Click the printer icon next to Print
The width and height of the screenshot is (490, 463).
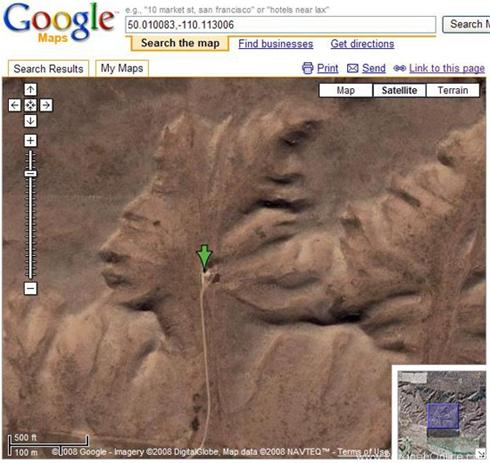click(x=307, y=68)
